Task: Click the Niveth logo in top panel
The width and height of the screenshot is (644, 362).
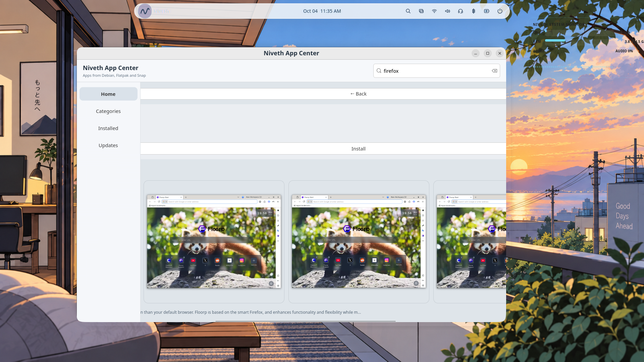Action: 145,11
